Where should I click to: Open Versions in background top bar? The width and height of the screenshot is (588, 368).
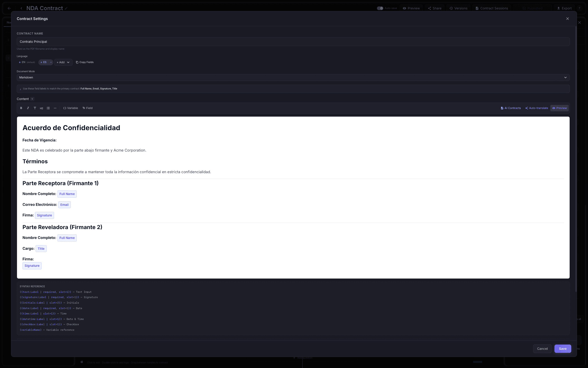[x=458, y=8]
